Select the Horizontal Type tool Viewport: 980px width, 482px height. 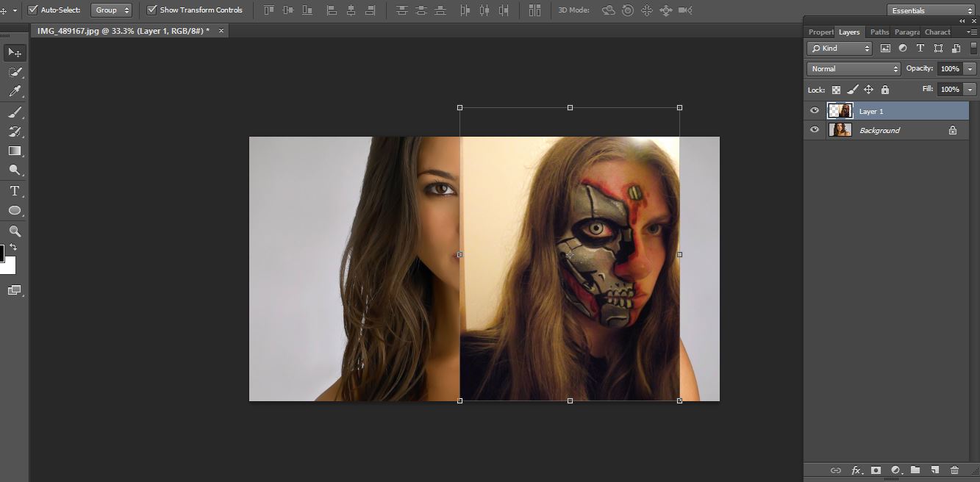pos(14,191)
